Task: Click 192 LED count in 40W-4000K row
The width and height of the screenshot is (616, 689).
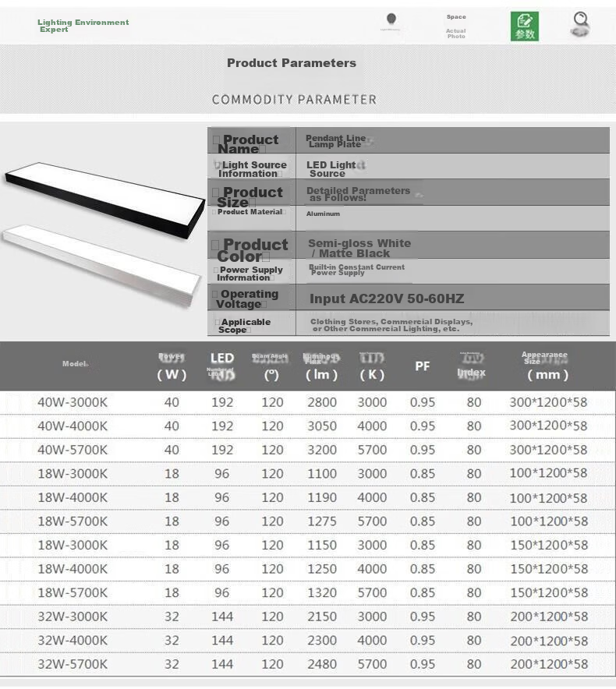Action: (x=222, y=426)
